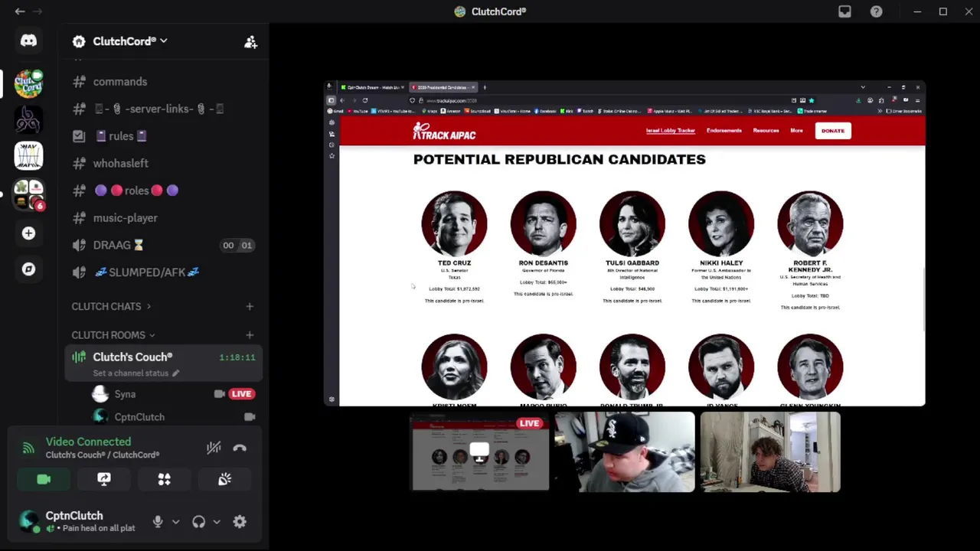Screen dimensions: 980x551
Task: Open User Settings gear icon
Action: click(240, 522)
